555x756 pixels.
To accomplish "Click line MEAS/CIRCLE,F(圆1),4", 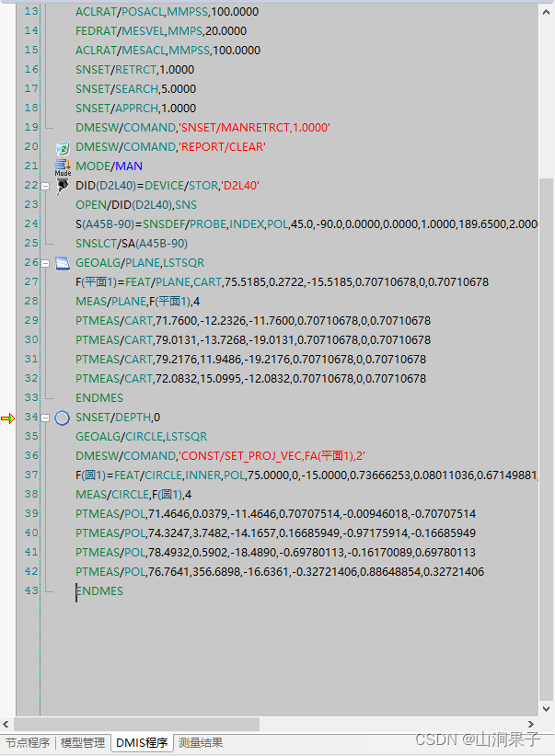I will point(133,494).
